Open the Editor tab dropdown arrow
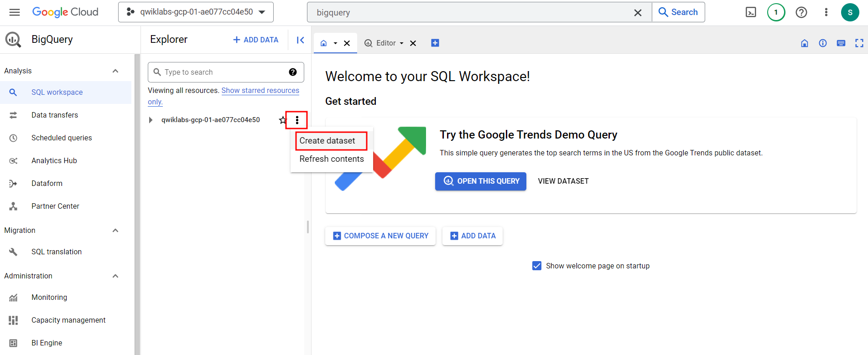 [401, 43]
